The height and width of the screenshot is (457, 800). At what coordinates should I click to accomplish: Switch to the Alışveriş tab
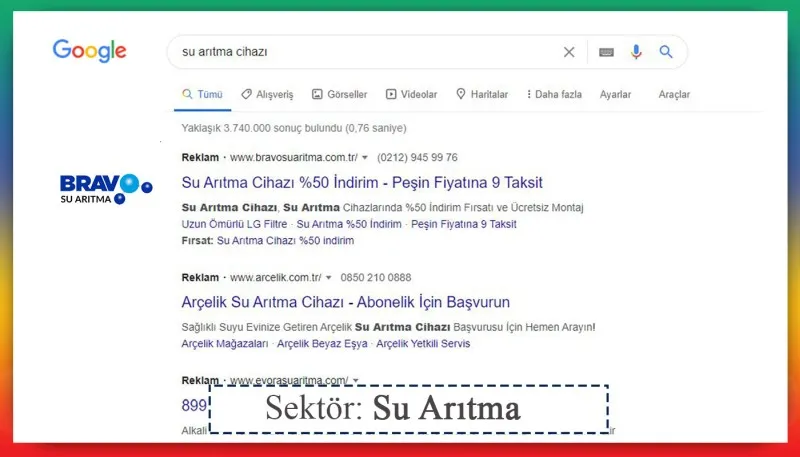[x=267, y=94]
